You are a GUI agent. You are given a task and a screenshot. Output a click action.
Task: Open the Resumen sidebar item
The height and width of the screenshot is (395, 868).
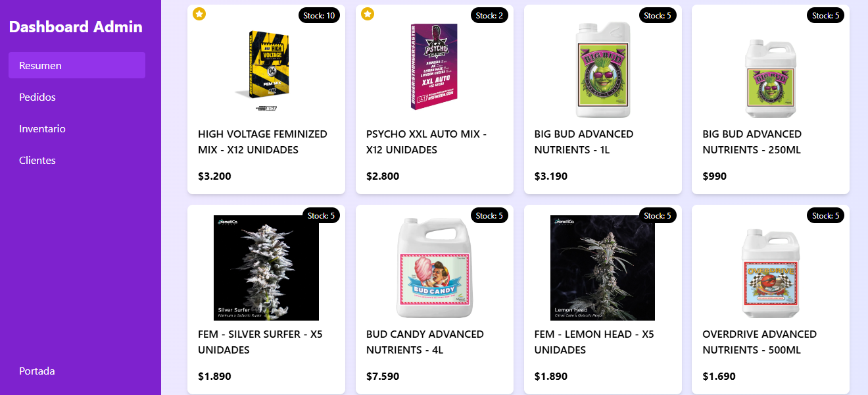77,65
